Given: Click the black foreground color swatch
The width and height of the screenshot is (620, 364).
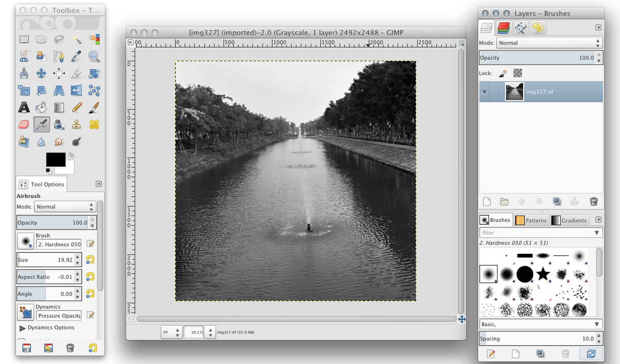Looking at the screenshot, I should pyautogui.click(x=56, y=160).
